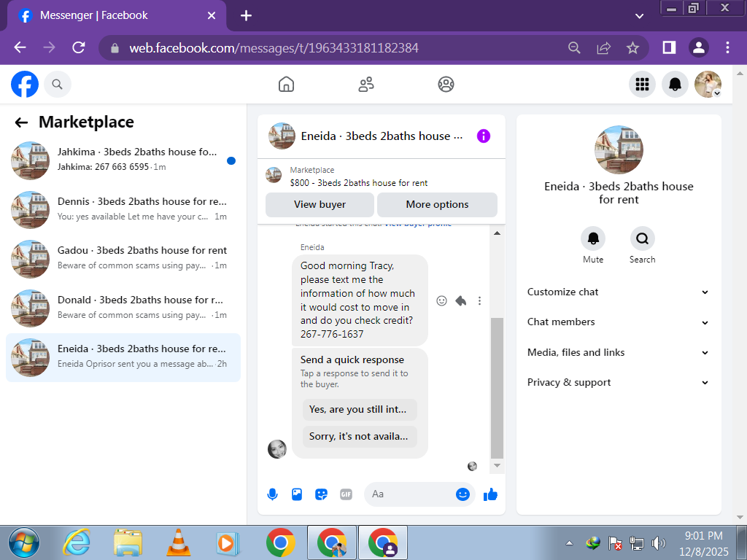Open the Windows Start menu
Viewport: 747px width, 560px height.
(24, 542)
